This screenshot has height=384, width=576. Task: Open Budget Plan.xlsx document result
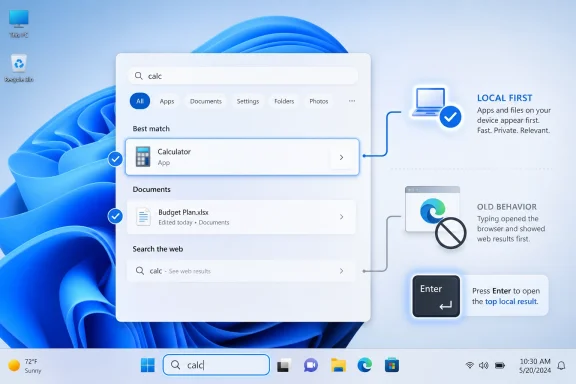tap(241, 217)
